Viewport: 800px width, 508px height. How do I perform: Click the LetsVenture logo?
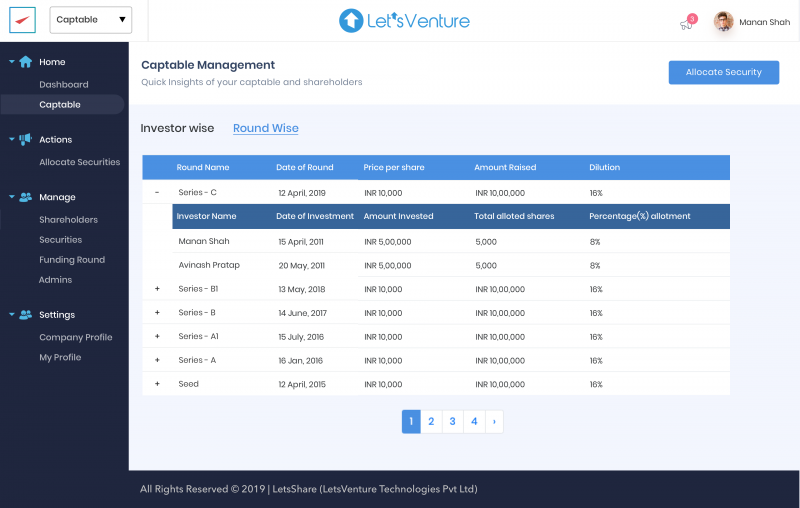(x=404, y=21)
